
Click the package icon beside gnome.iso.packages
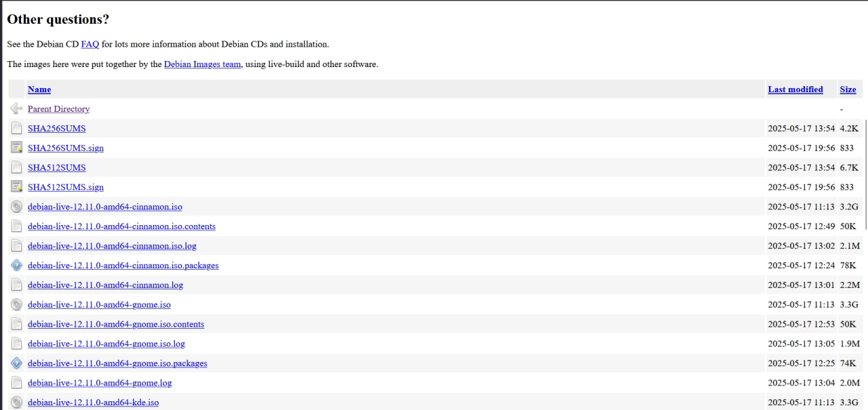pos(16,363)
